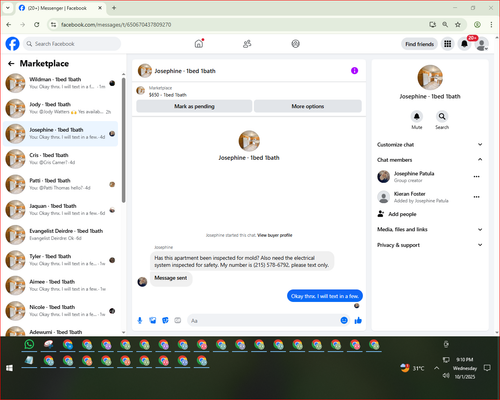Expand Media, files and links section

coord(430,229)
